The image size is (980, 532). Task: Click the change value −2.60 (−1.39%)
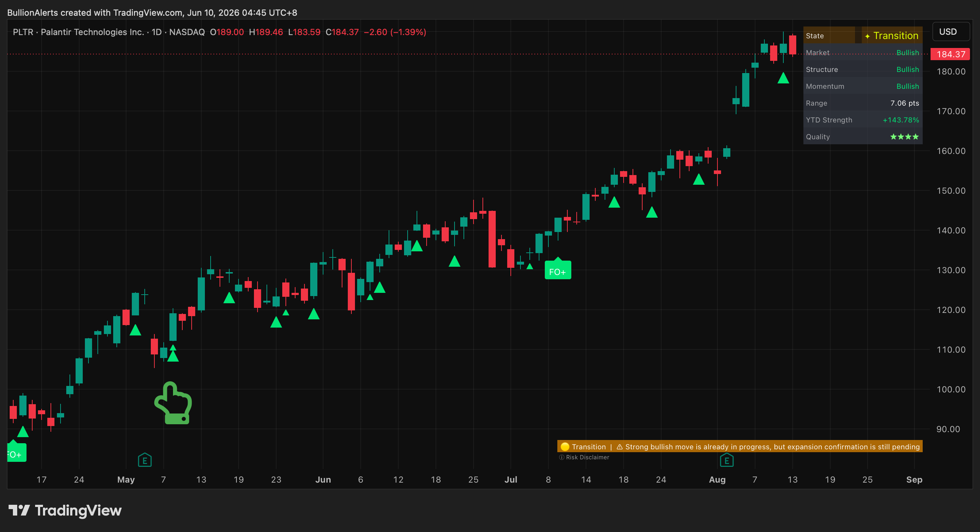coord(394,32)
